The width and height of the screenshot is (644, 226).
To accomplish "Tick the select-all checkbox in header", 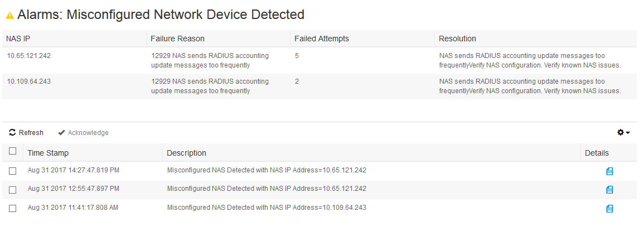I will pos(13,151).
